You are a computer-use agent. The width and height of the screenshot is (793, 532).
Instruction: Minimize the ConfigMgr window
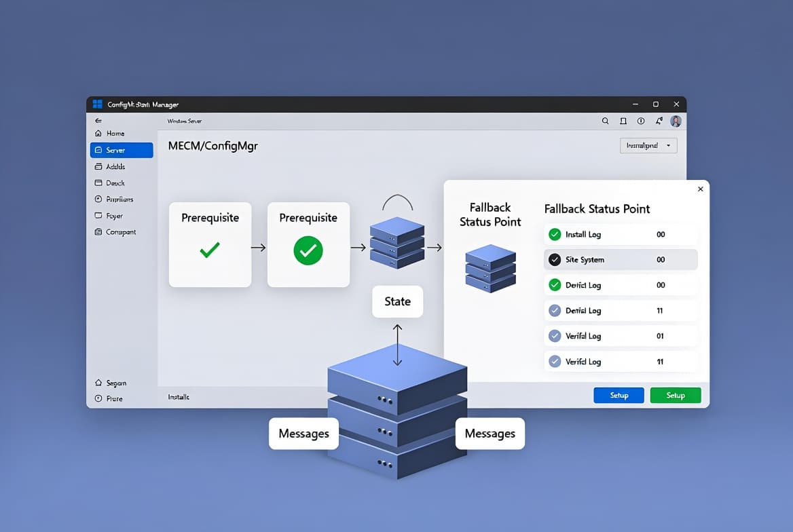(x=635, y=104)
